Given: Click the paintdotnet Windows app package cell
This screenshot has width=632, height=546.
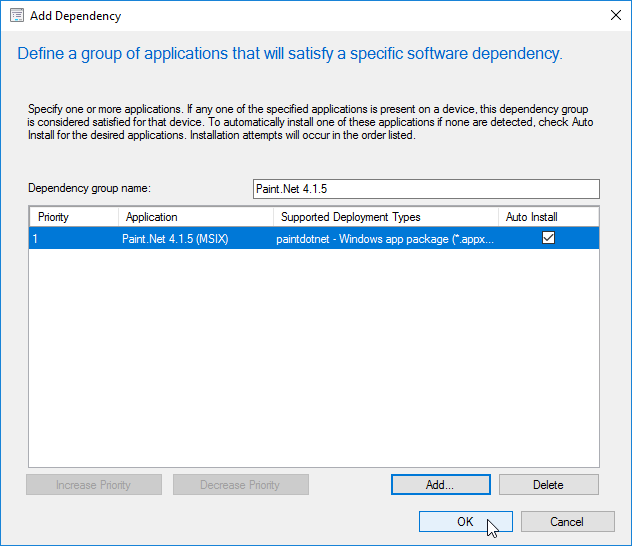Looking at the screenshot, I should 384,238.
